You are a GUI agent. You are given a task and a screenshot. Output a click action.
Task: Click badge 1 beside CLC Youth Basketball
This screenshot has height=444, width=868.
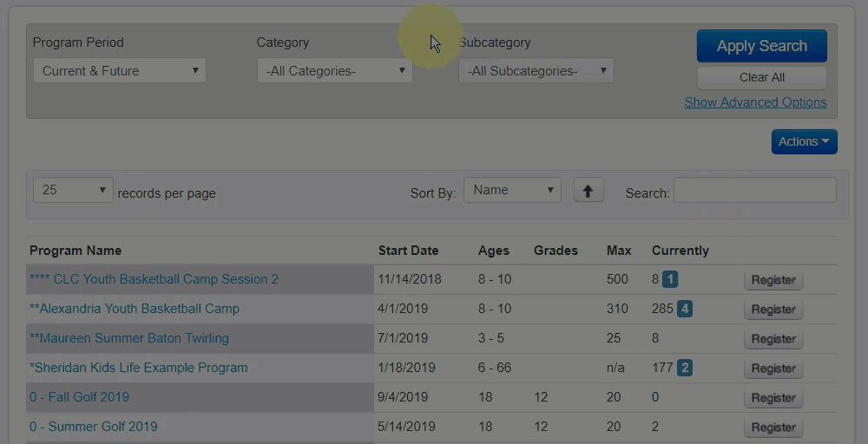click(x=671, y=279)
